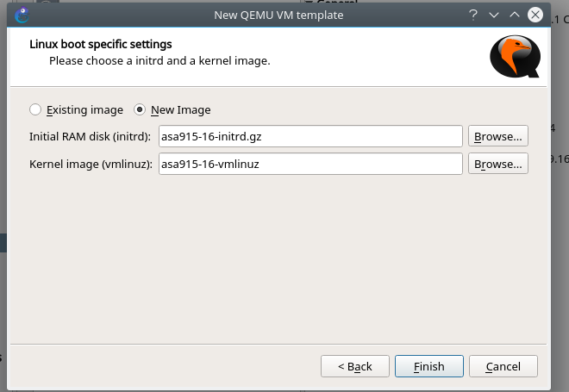Screen dimensions: 569x392
Task: Cancel the VM template wizard
Action: point(503,366)
